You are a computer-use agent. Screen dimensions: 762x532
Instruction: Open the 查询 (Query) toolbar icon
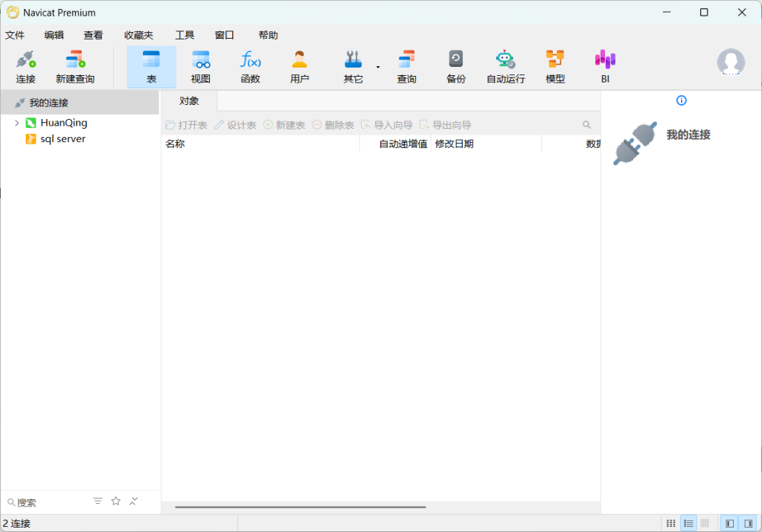click(x=406, y=66)
